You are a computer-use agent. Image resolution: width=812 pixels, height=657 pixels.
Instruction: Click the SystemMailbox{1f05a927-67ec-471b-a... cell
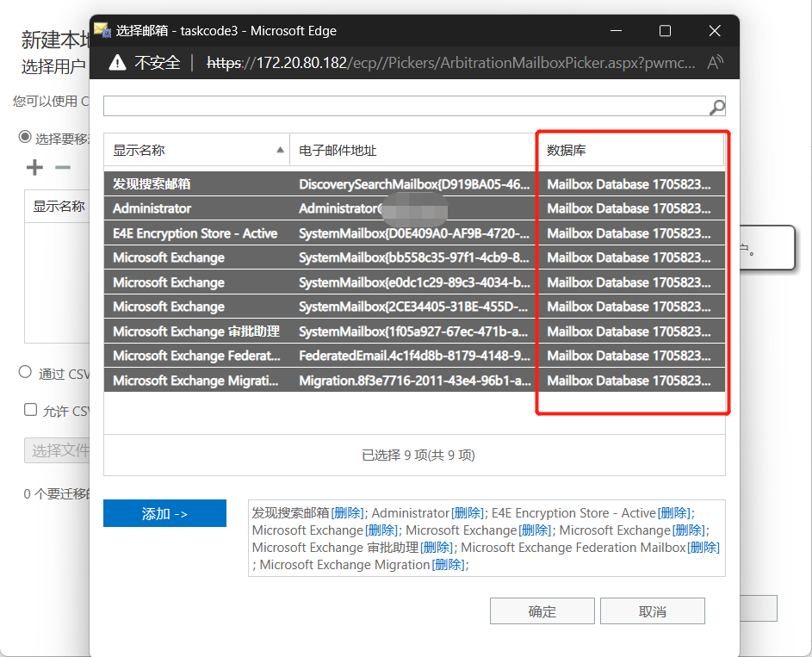414,332
